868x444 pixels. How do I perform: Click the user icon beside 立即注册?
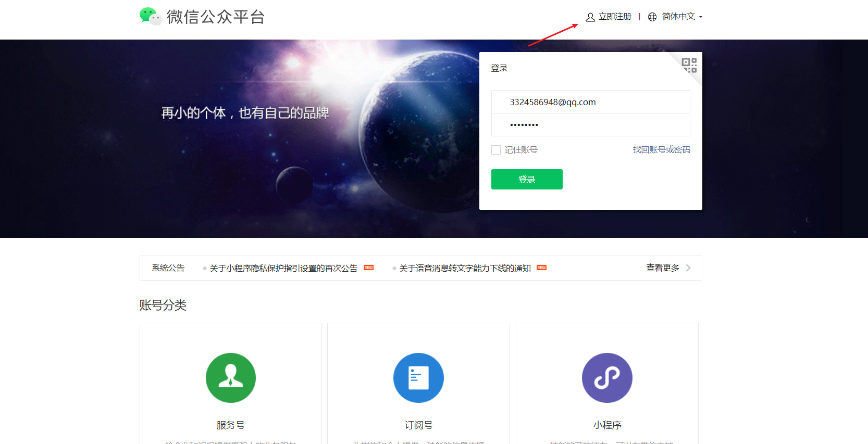pos(590,17)
